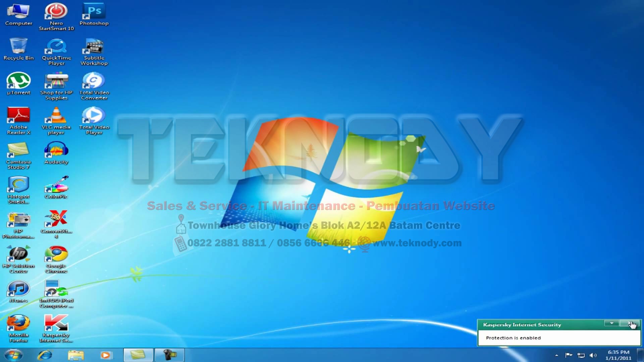The height and width of the screenshot is (362, 644).
Task: Switch to Camtasia Studio taskbar button
Action: [x=138, y=355]
